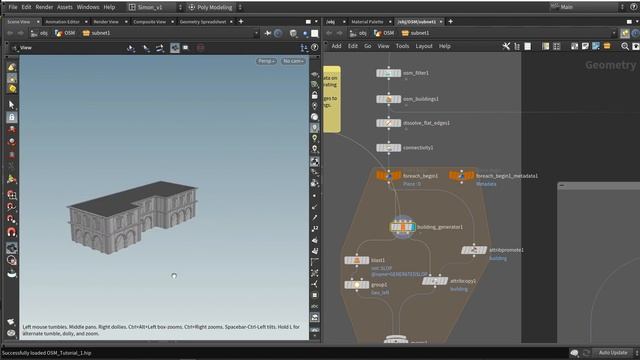Screen dimensions: 640x360
Task: Select the building_generator1 node
Action: click(402, 227)
